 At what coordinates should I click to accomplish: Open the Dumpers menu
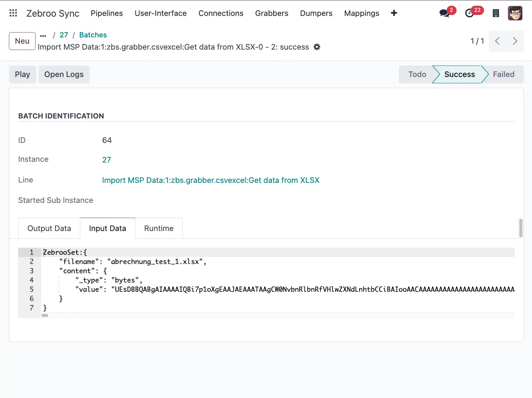click(316, 13)
